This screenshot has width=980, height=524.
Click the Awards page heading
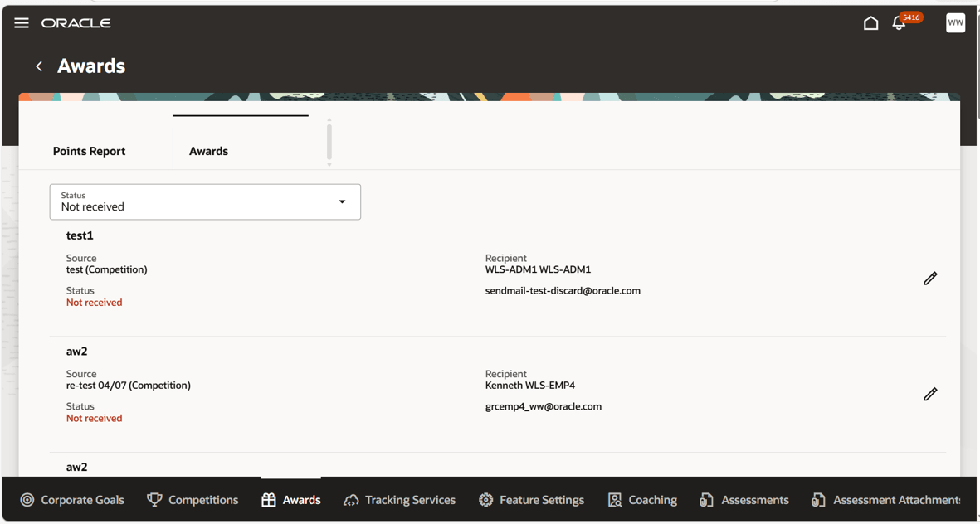point(91,66)
